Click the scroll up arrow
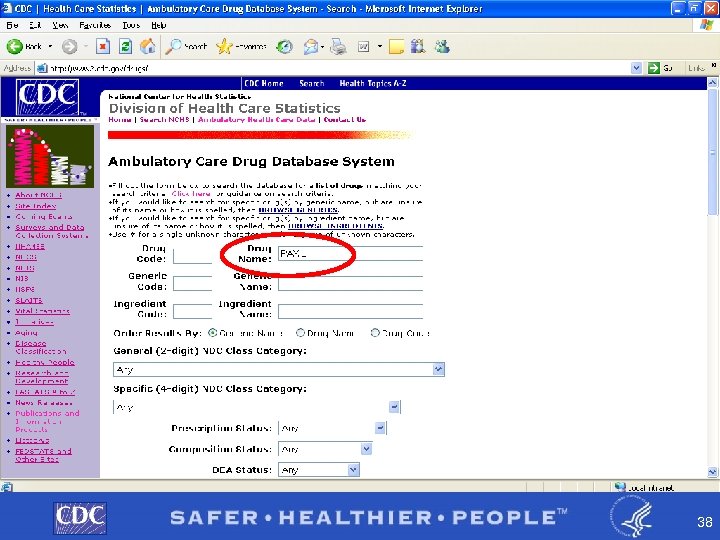Image resolution: width=720 pixels, height=540 pixels. 712,83
